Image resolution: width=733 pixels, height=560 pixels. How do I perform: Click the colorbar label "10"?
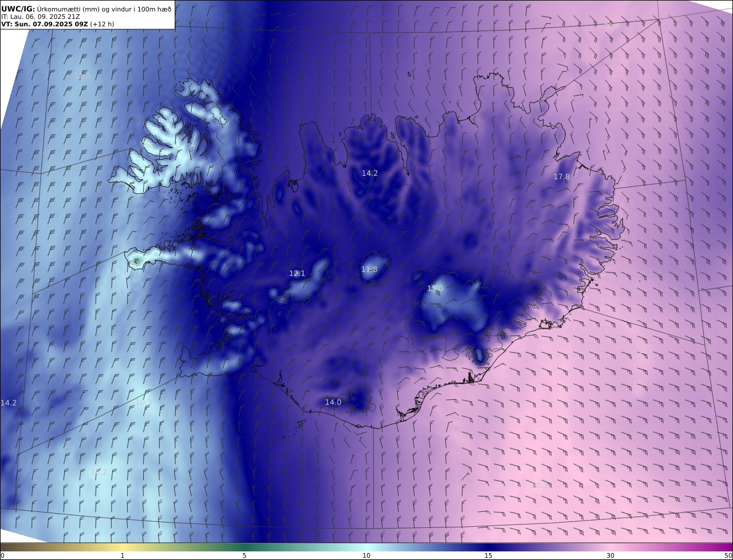[366, 555]
